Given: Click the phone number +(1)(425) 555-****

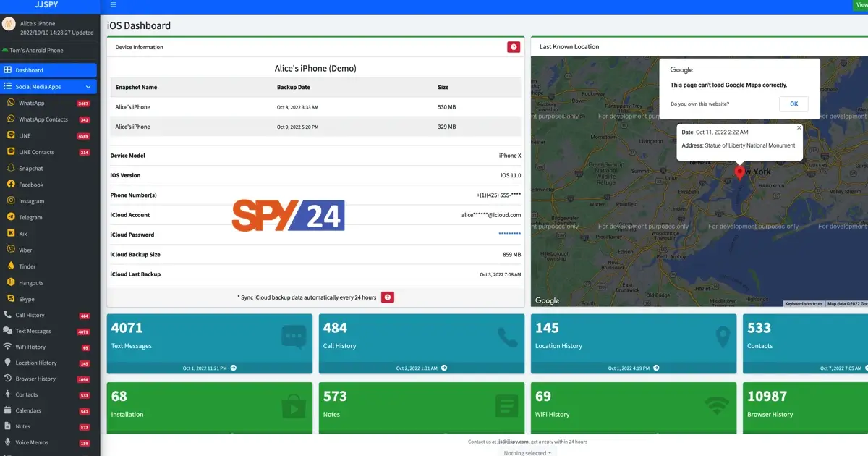Looking at the screenshot, I should [x=498, y=195].
